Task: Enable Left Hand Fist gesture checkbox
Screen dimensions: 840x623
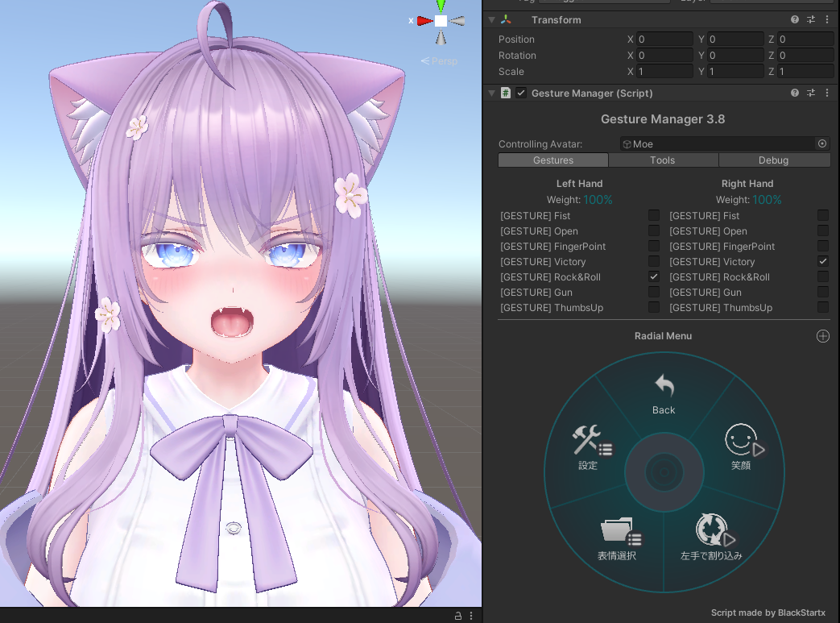Action: coord(654,215)
